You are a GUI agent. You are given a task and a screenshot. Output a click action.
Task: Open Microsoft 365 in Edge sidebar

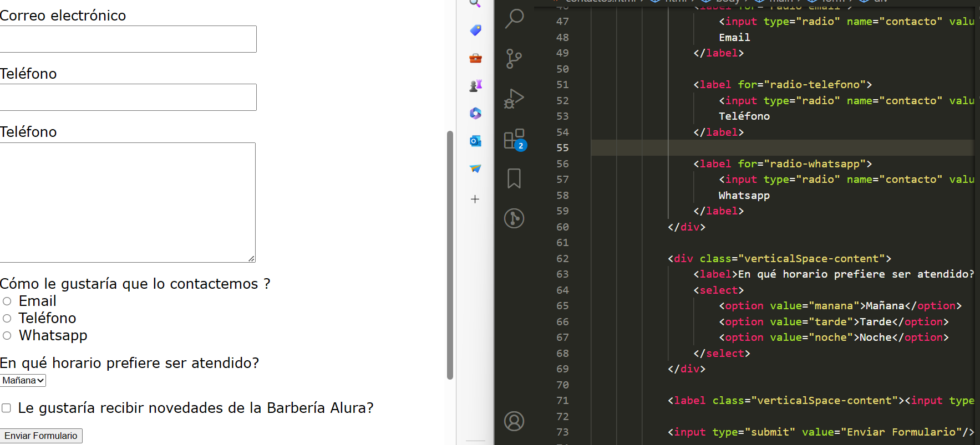click(475, 113)
